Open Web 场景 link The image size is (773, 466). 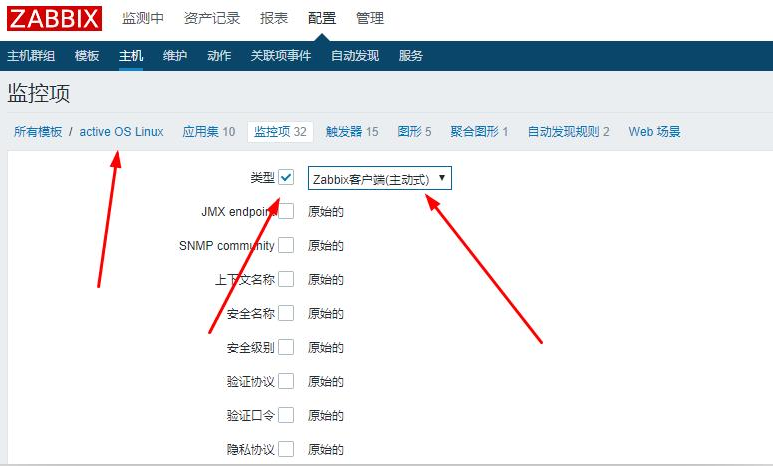(654, 132)
